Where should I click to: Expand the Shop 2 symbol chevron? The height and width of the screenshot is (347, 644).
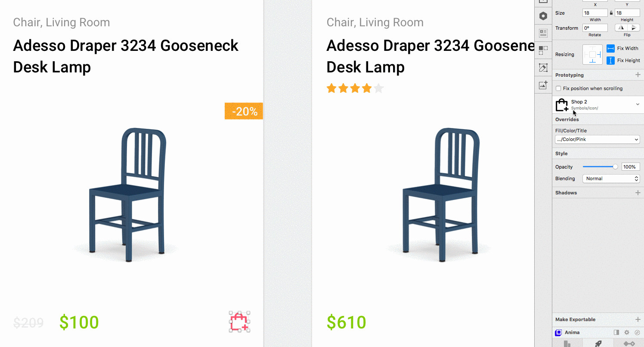638,104
